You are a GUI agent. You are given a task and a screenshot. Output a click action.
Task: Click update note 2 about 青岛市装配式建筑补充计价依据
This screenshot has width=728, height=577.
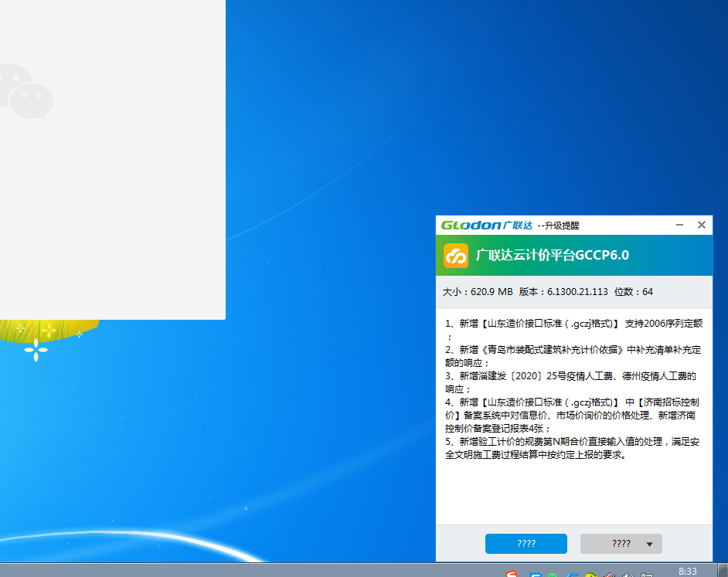(x=573, y=356)
